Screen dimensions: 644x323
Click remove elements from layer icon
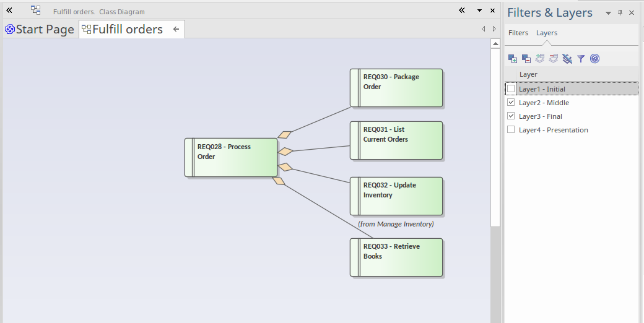[x=553, y=59]
